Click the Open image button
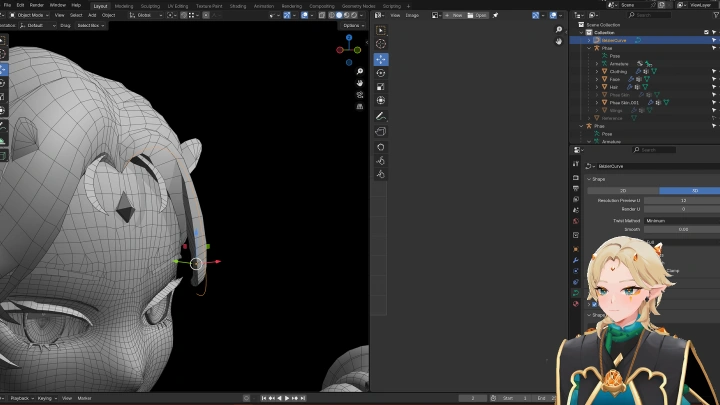Viewport: 720px width, 405px height. point(477,15)
